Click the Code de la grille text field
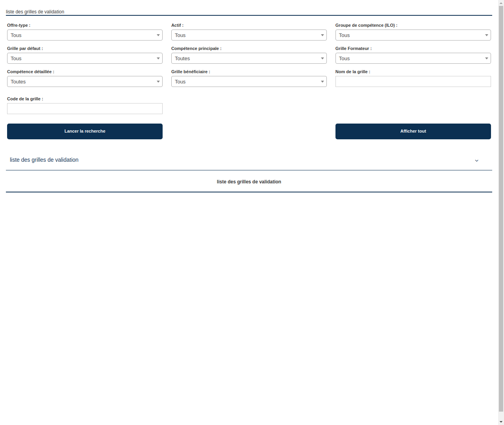504x425 pixels. (x=85, y=109)
